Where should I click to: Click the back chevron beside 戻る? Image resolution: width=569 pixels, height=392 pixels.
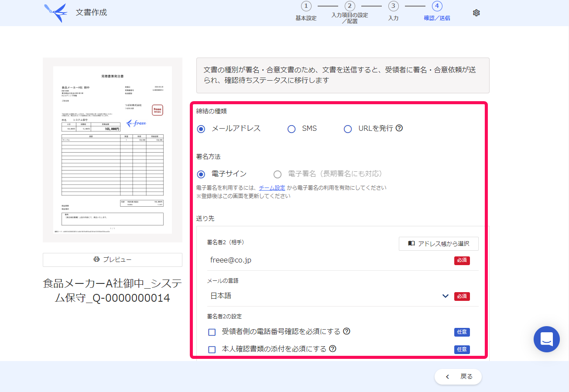point(447,377)
